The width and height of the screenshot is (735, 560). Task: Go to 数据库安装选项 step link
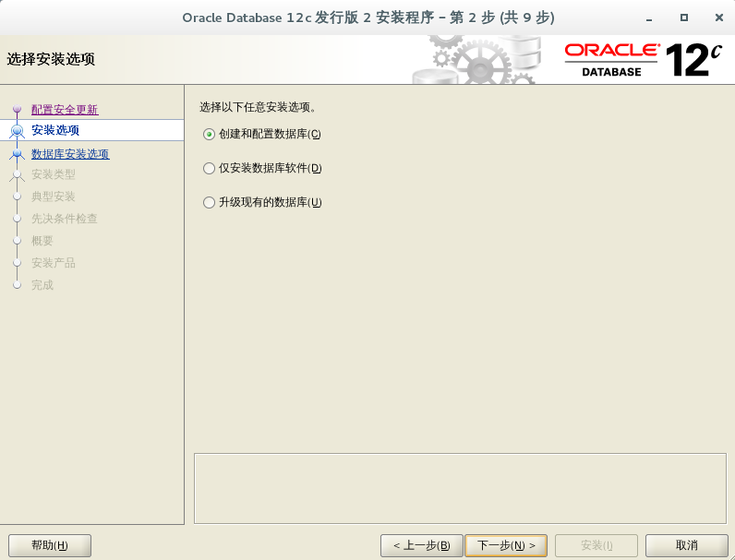70,153
